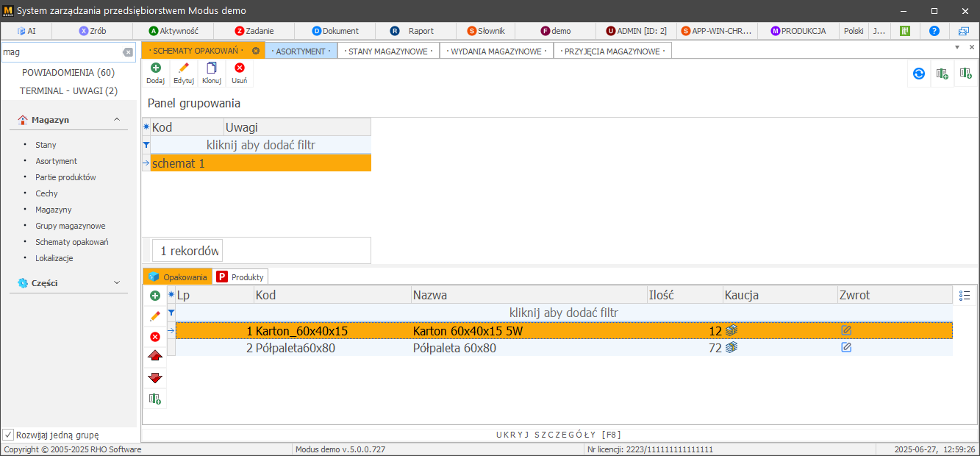Click the ADMIN [ID: 2] user item
This screenshot has height=456, width=980.
pos(637,31)
